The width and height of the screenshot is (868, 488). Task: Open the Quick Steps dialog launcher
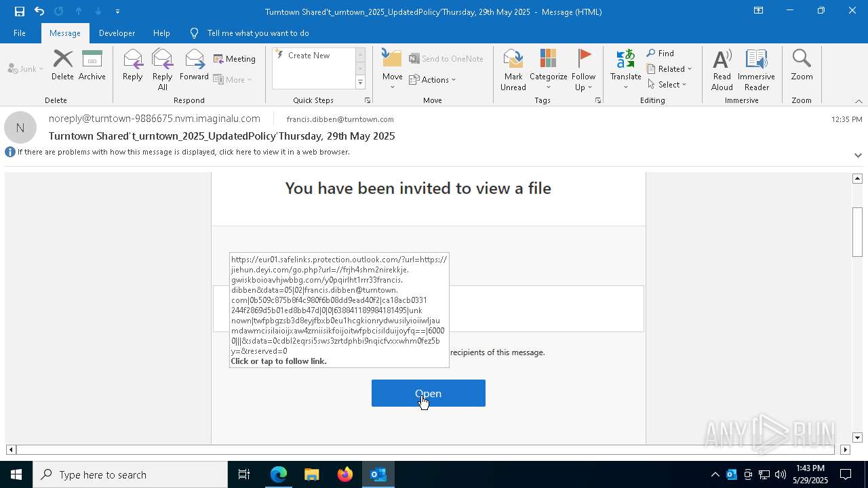point(368,100)
